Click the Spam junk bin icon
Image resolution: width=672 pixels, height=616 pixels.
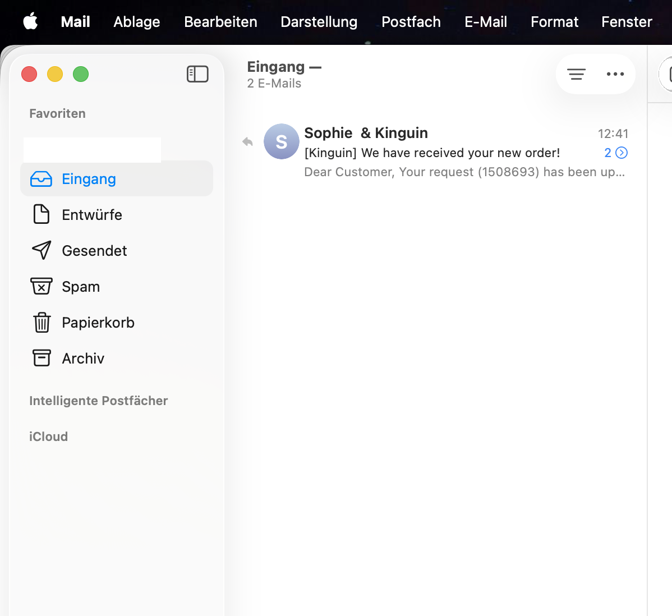tap(41, 286)
